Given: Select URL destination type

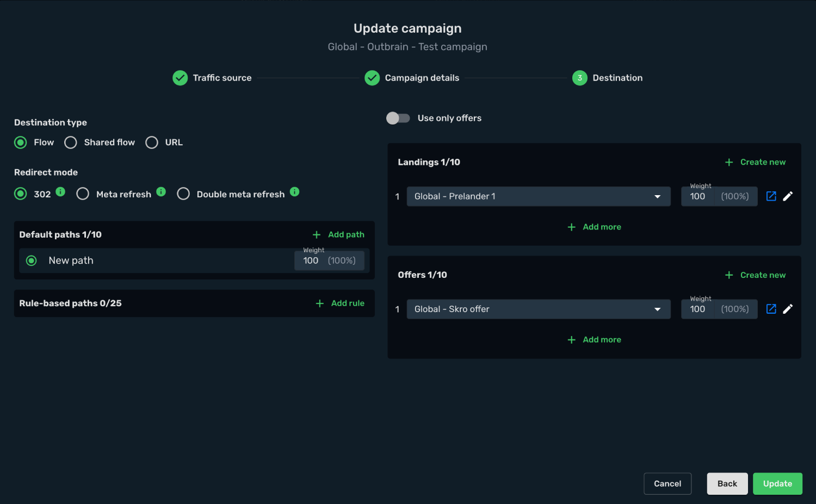Looking at the screenshot, I should click(x=152, y=142).
